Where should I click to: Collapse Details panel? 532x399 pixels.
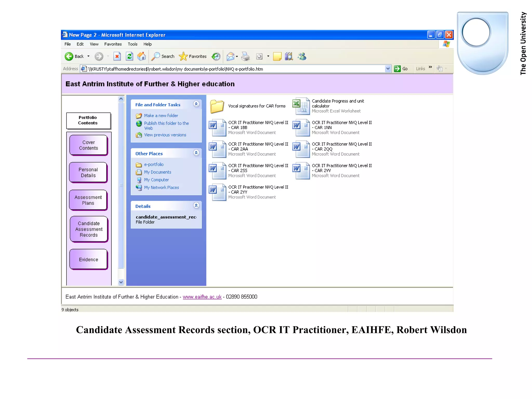(x=196, y=205)
